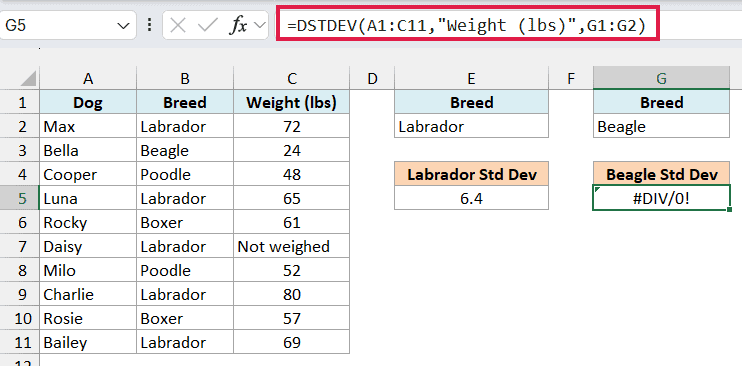Screen dimensions: 742x366
Task: Click the Beagle Std Dev label cell
Action: pyautogui.click(x=661, y=174)
